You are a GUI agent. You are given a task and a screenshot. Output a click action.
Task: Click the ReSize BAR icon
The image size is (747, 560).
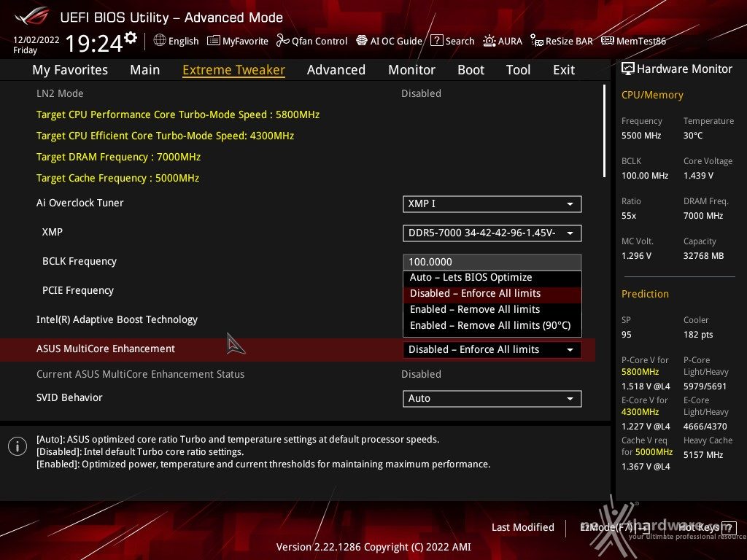(536, 41)
